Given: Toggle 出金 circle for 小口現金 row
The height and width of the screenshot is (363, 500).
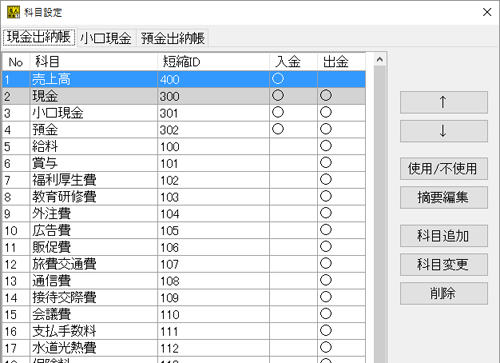Looking at the screenshot, I should click(326, 112).
